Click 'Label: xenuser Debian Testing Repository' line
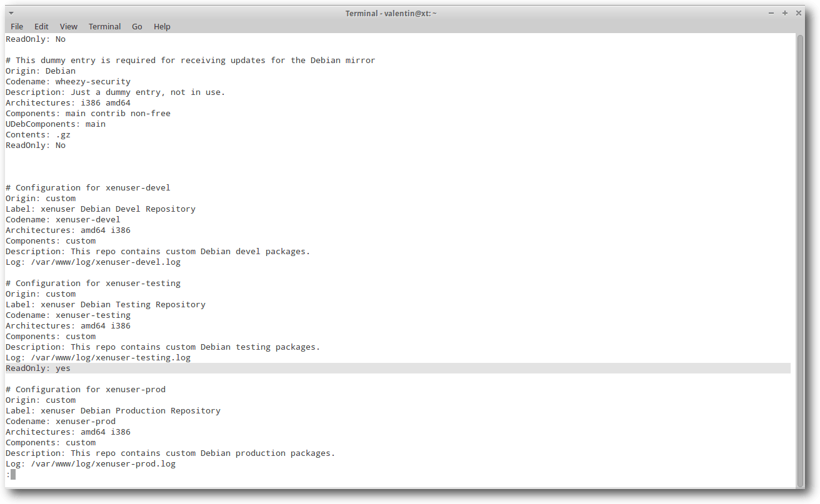 click(x=106, y=304)
